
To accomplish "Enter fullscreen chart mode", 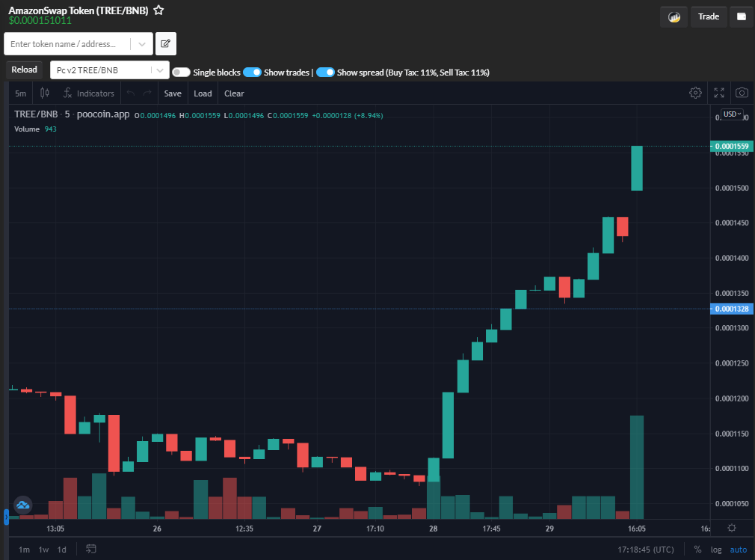I will point(719,93).
